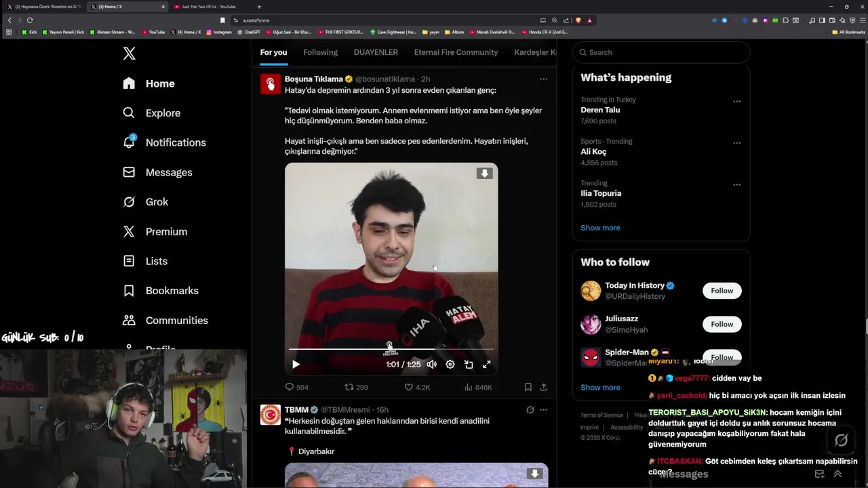Click the Grok icon on TBMM post
This screenshot has width=868, height=488.
pos(530,409)
